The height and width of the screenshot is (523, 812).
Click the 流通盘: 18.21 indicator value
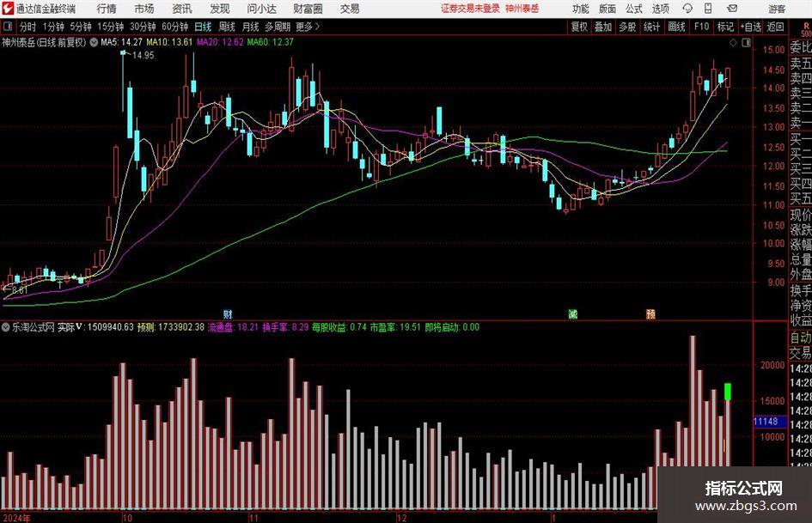[x=233, y=327]
